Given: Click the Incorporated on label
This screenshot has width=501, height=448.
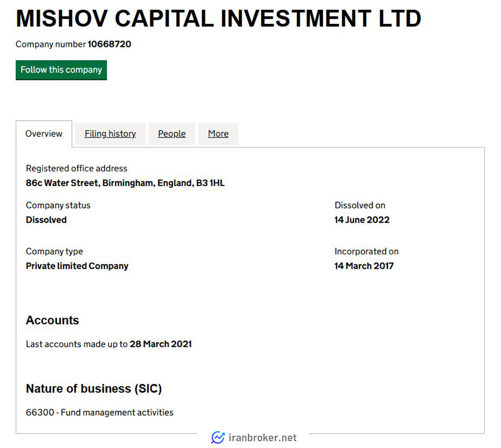Looking at the screenshot, I should [x=366, y=252].
